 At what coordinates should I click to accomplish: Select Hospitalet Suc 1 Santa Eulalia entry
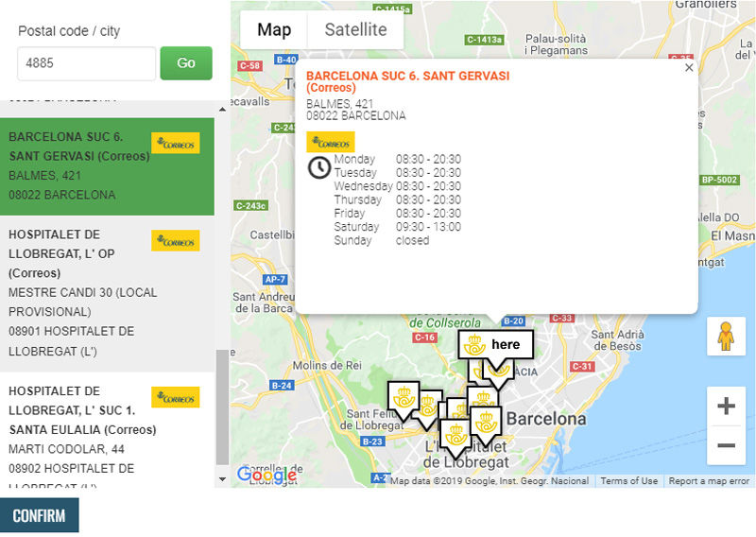click(107, 430)
